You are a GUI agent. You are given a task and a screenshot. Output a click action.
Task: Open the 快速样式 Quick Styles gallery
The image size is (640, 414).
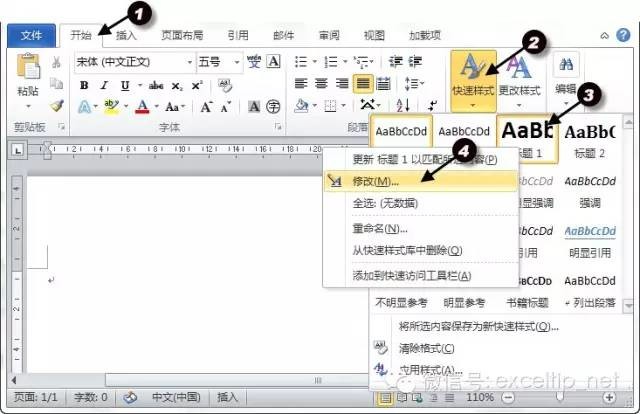click(473, 80)
